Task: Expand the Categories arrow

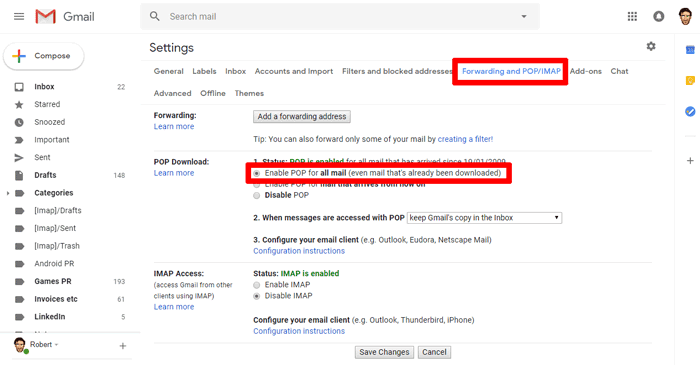Action: pos(7,193)
